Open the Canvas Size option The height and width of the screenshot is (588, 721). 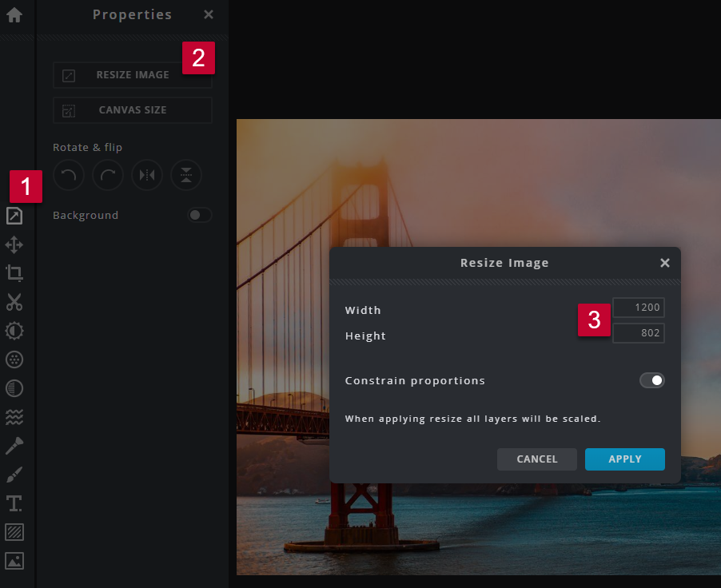click(x=132, y=110)
